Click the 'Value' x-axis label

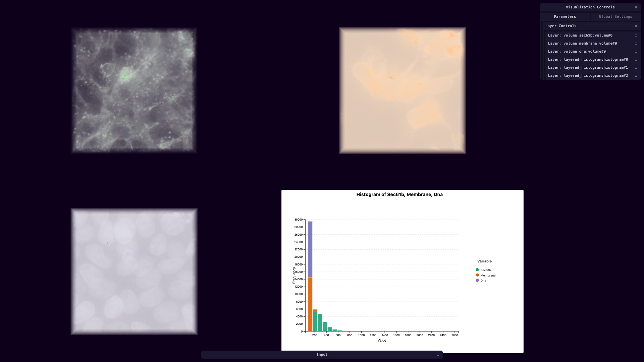[x=382, y=340]
